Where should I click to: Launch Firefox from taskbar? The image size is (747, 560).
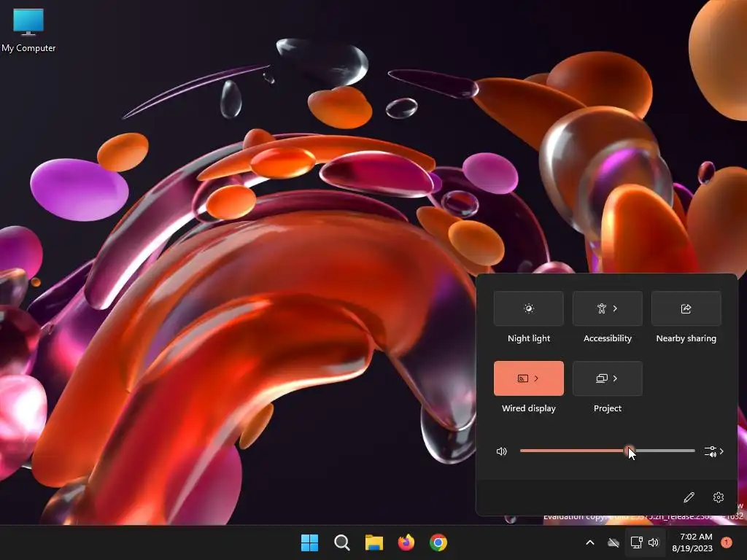406,542
